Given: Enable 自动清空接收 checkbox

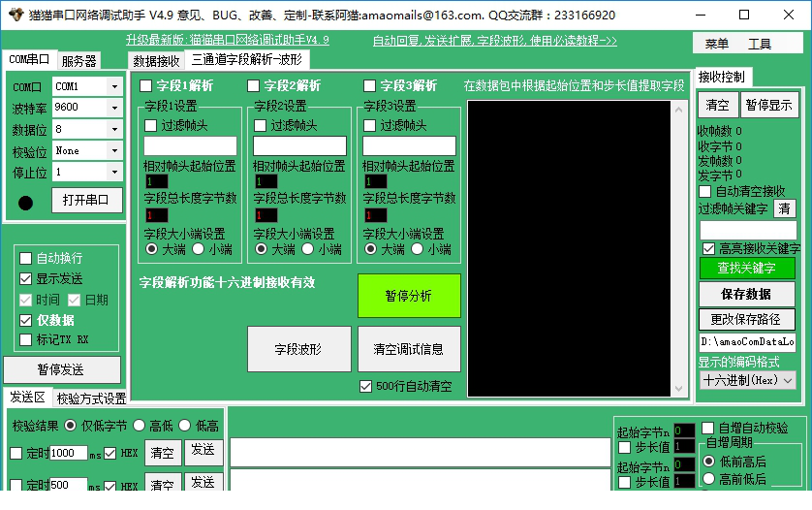Looking at the screenshot, I should pyautogui.click(x=704, y=191).
